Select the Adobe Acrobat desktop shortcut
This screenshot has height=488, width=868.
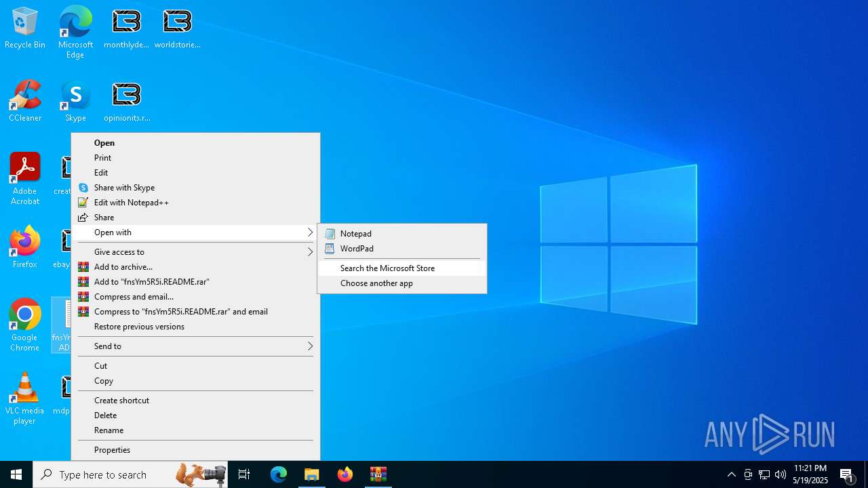pos(25,179)
